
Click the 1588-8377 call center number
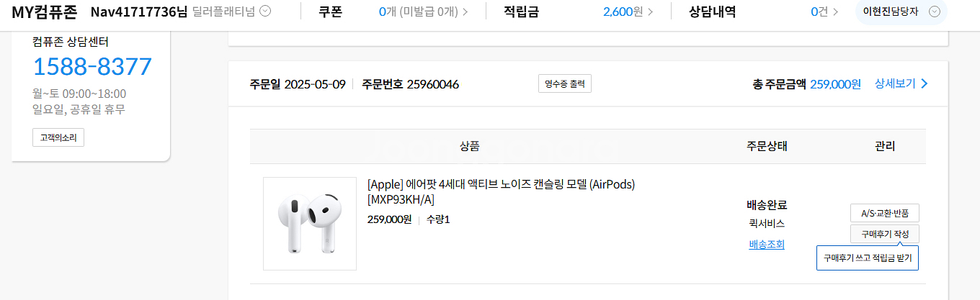tap(92, 67)
